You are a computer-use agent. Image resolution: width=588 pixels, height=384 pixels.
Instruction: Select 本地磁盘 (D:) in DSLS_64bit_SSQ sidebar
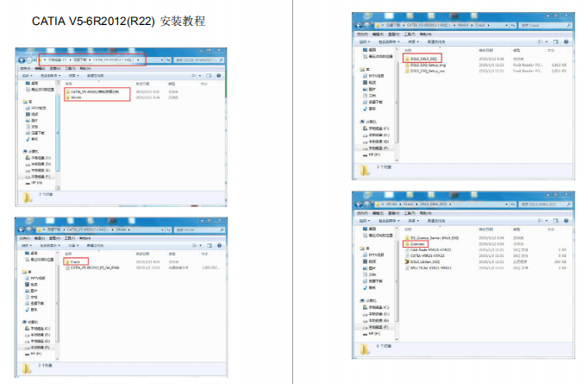(x=376, y=314)
